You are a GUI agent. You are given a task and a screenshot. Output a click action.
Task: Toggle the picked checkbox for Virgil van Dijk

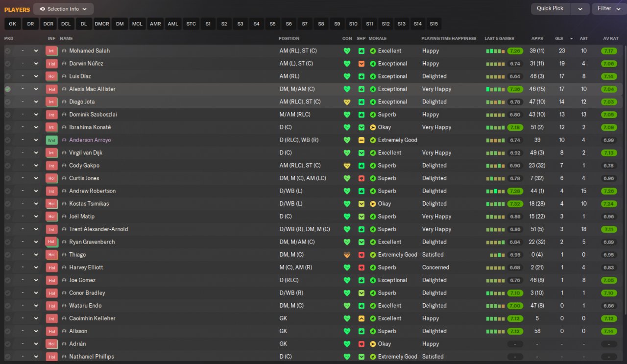tap(8, 153)
